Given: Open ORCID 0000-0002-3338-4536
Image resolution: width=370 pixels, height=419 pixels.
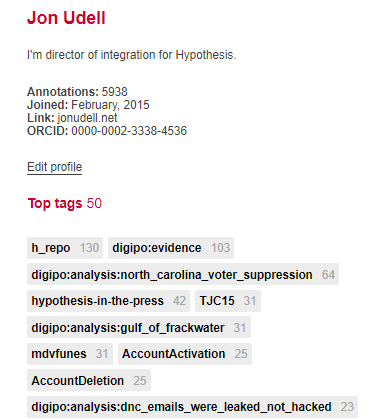Looking at the screenshot, I should click(x=129, y=131).
